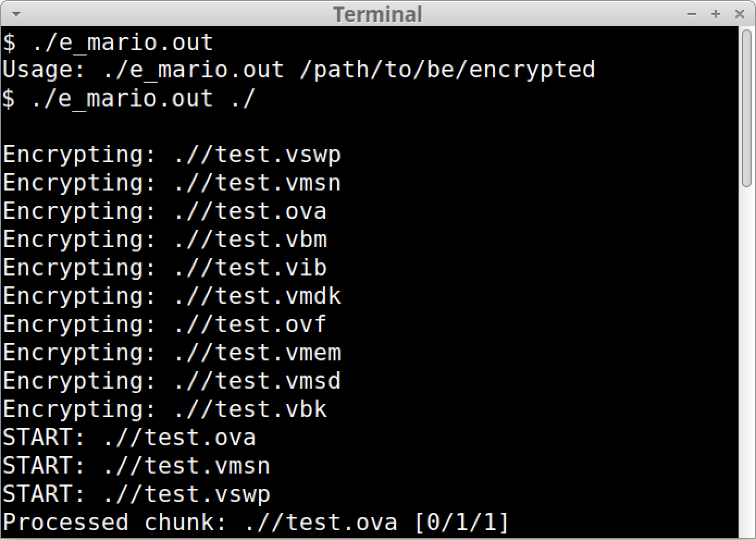Click the 'Encrypting: .//test.vbk' output
Viewport: 756px width, 540px height.
[163, 409]
